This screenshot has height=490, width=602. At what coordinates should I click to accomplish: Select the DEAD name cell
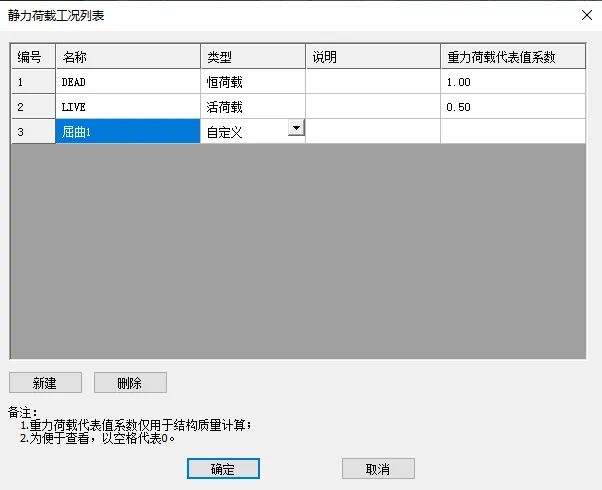point(128,82)
